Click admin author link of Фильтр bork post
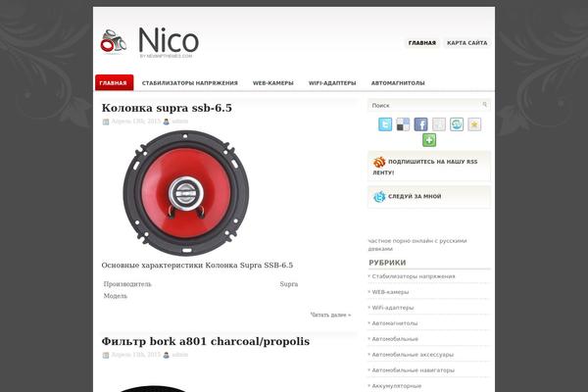 click(180, 355)
